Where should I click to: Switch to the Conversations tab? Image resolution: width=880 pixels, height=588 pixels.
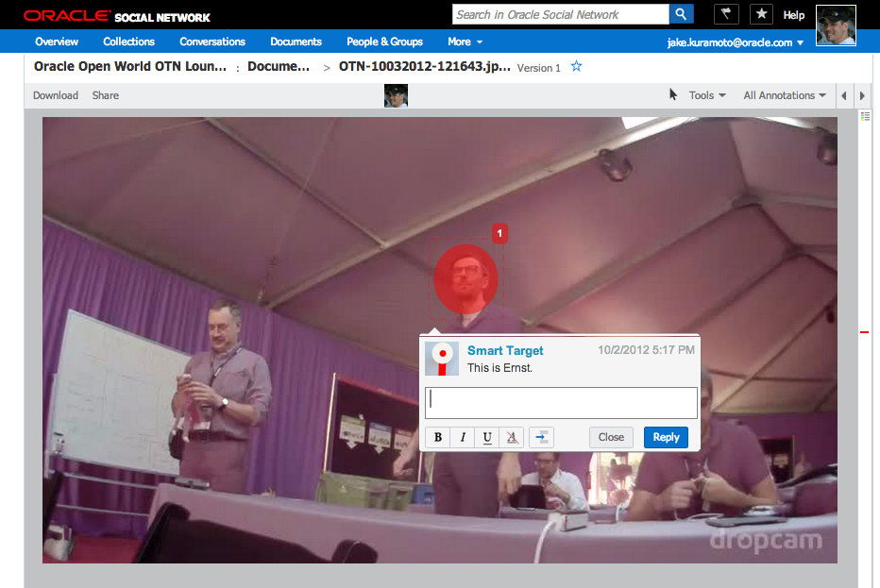pos(212,42)
